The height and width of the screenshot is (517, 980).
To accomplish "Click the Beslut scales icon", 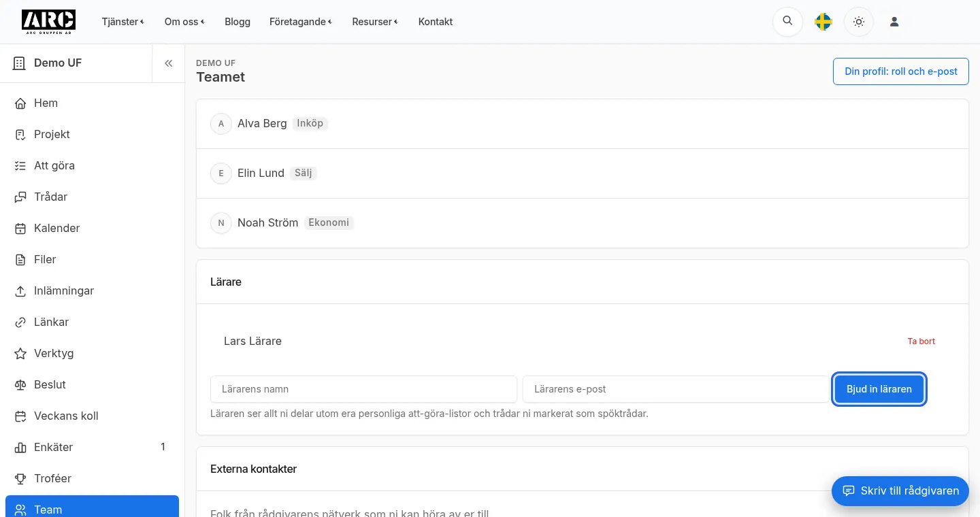I will coord(20,385).
